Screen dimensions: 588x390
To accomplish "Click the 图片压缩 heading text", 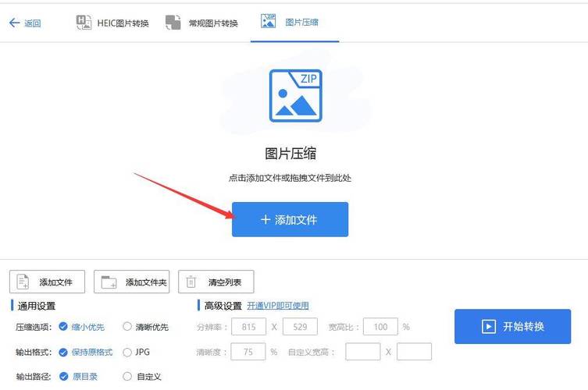I will click(x=290, y=154).
